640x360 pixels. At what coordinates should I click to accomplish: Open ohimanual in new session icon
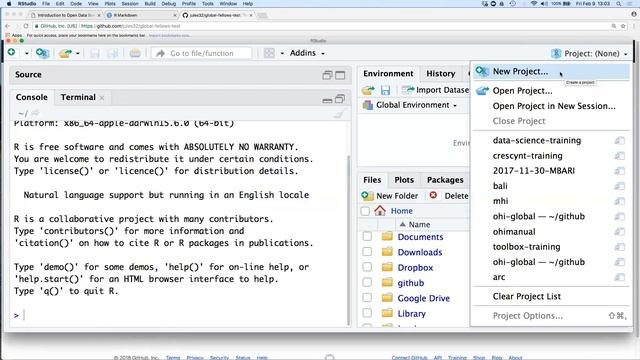[620, 232]
